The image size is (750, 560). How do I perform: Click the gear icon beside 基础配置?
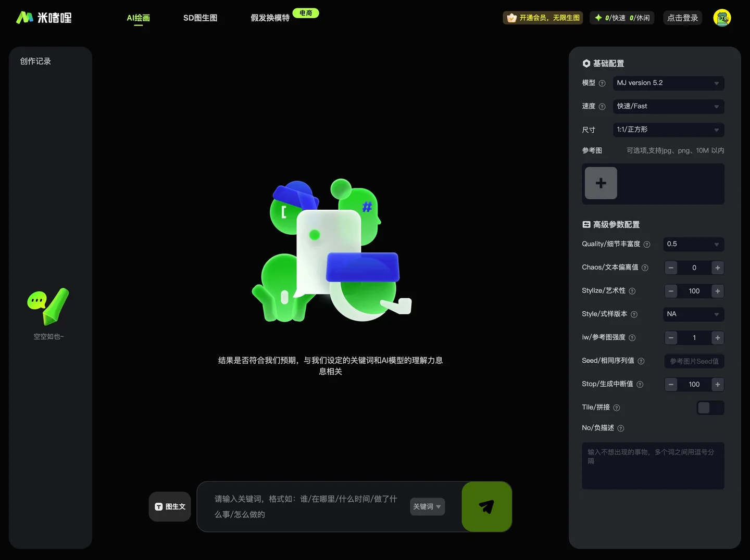(586, 63)
